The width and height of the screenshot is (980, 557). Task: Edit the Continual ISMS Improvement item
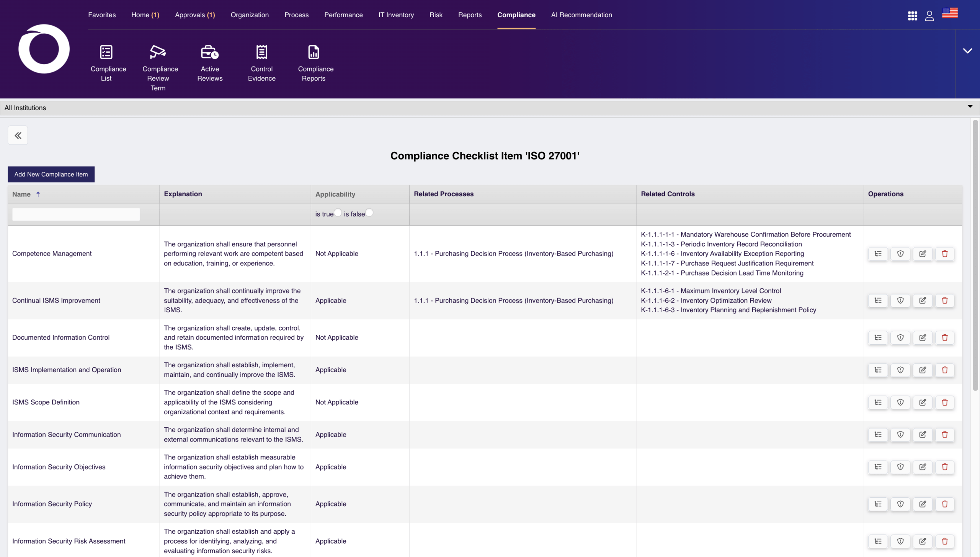click(923, 301)
